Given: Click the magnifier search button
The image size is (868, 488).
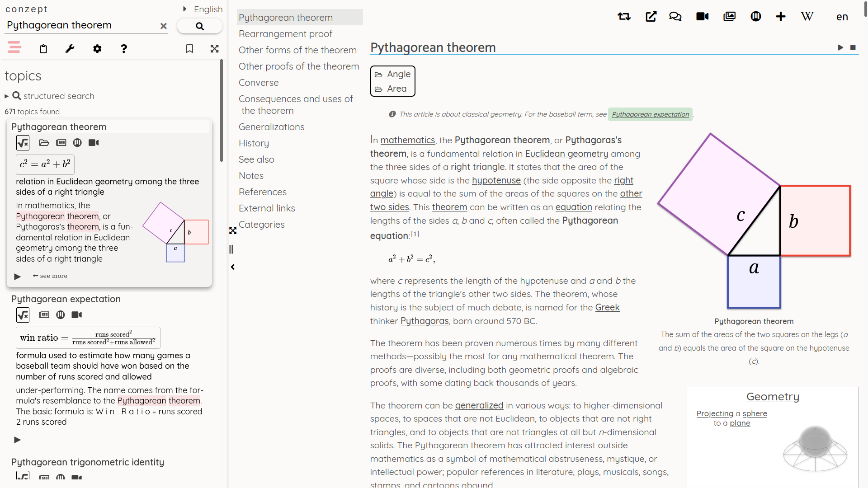Looking at the screenshot, I should click(199, 26).
